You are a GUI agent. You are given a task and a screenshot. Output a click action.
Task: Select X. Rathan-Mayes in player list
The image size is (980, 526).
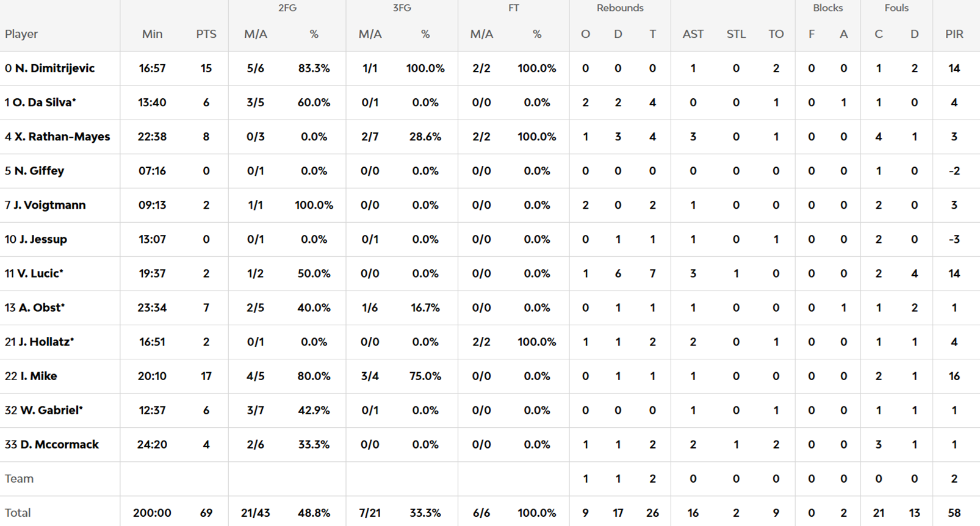click(x=62, y=137)
